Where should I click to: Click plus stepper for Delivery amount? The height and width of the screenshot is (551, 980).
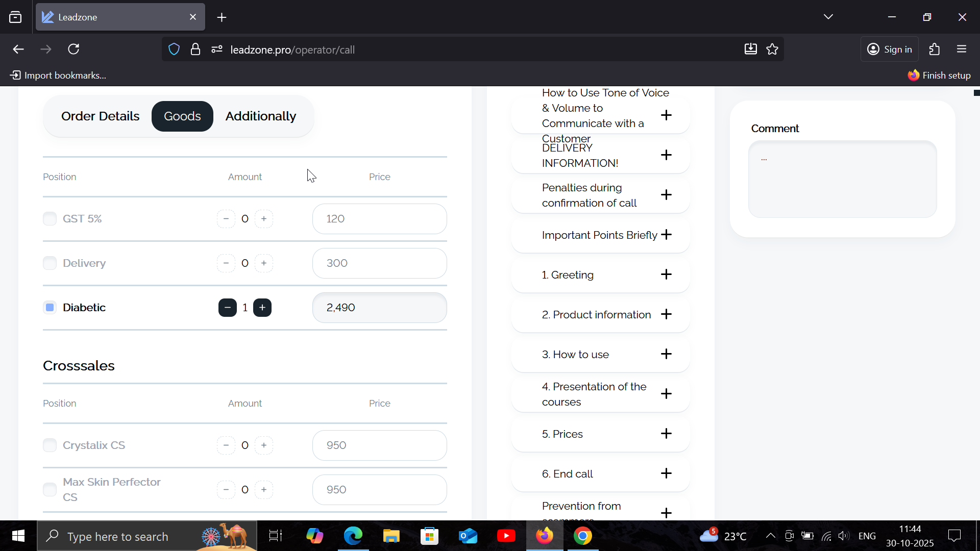[264, 263]
